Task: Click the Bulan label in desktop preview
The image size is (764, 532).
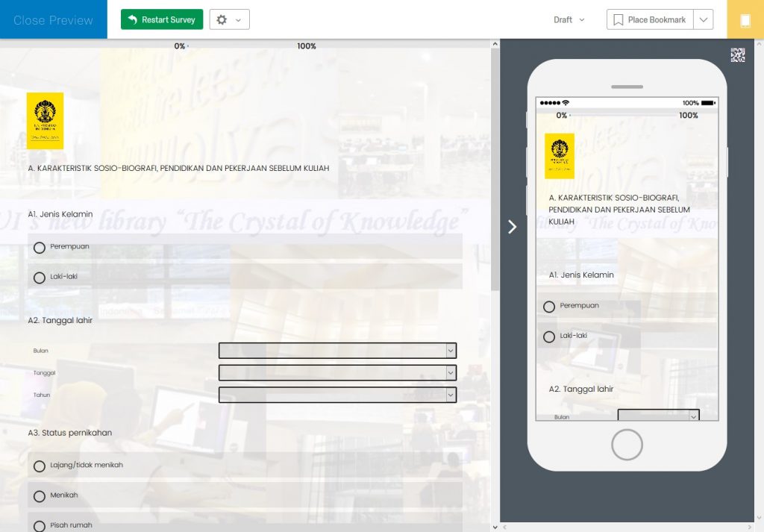Action: point(41,351)
